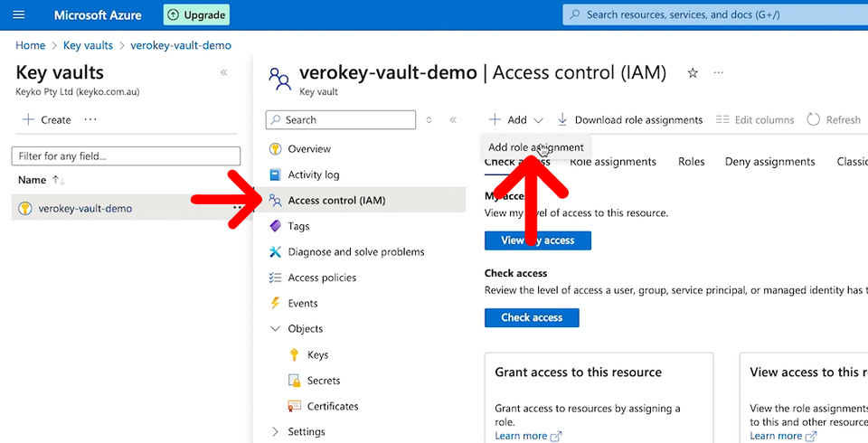This screenshot has width=868, height=443.
Task: Open Secrets under Objects
Action: pos(323,381)
